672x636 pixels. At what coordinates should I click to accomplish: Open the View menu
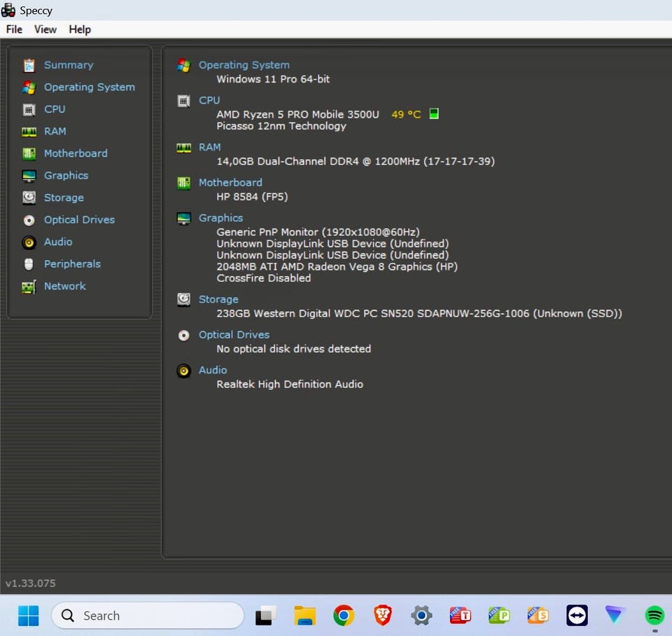coord(45,29)
